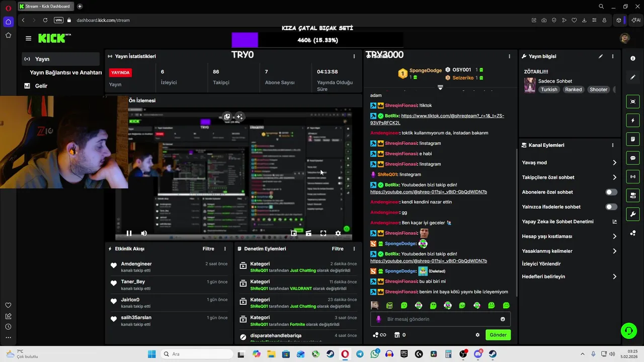Click the broadcast signal icon in right sidebar

pyautogui.click(x=633, y=176)
